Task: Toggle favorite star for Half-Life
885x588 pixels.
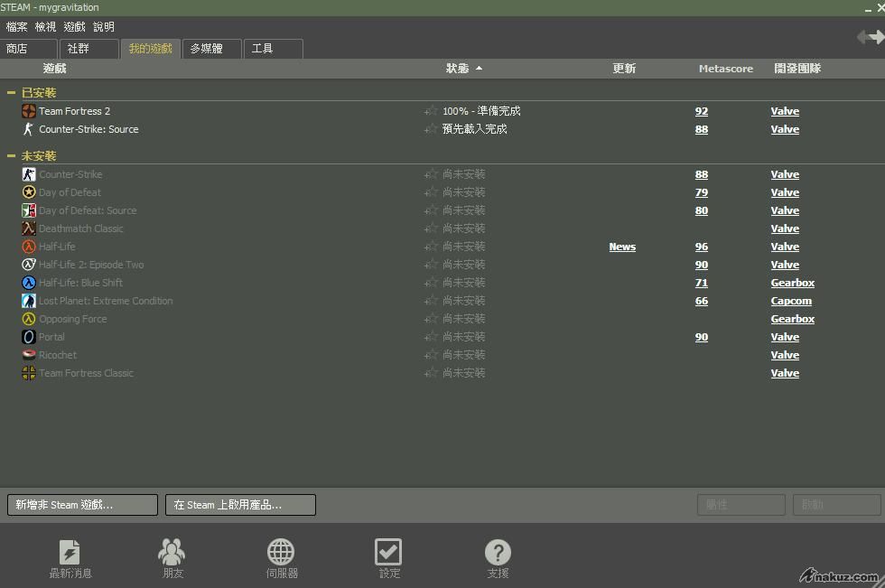Action: 432,247
